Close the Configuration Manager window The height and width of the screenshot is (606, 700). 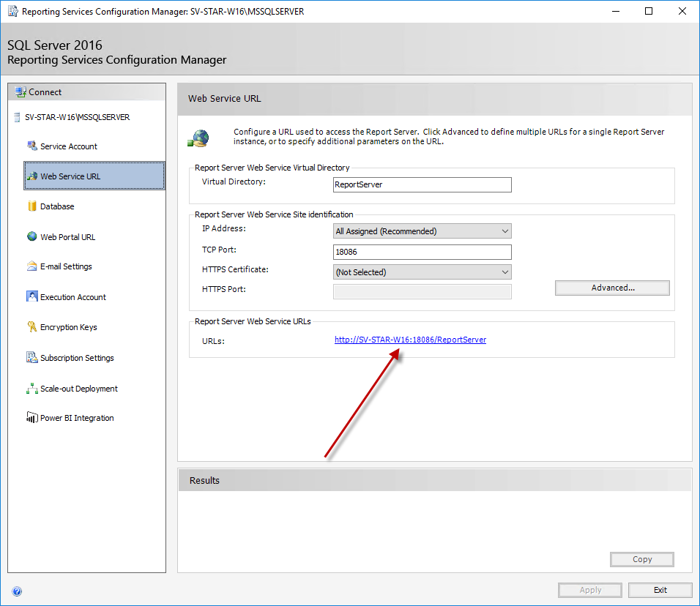(682, 11)
